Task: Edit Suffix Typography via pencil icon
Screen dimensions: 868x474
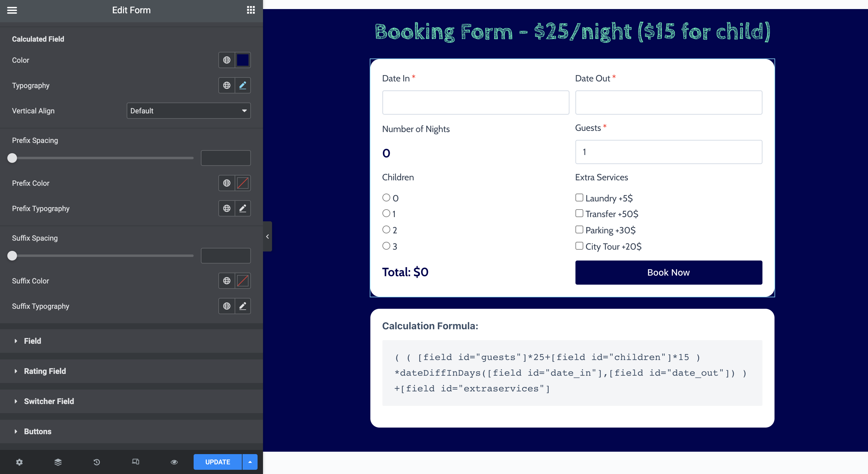Action: [242, 306]
